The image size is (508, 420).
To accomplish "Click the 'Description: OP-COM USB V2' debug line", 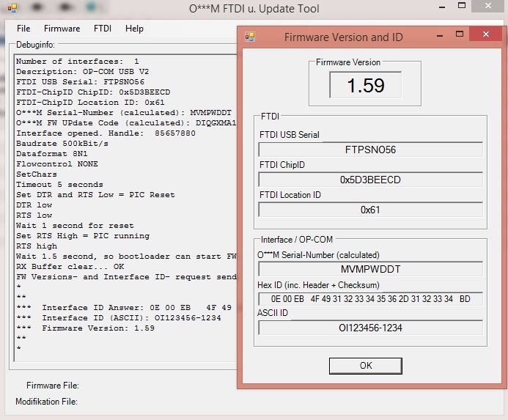I will pyautogui.click(x=83, y=72).
